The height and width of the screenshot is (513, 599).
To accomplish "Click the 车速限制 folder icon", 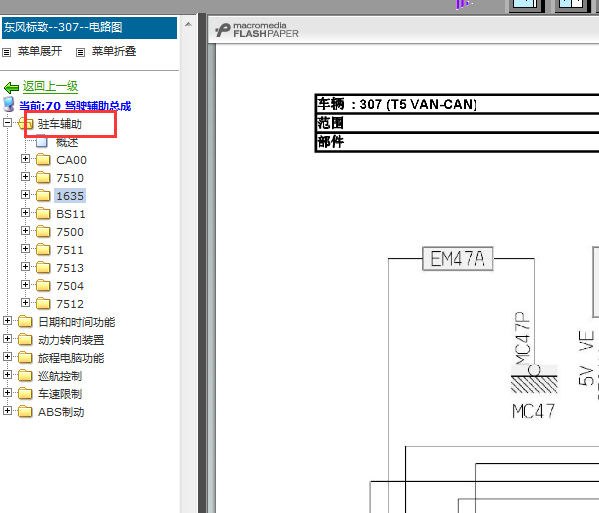I will tap(25, 393).
